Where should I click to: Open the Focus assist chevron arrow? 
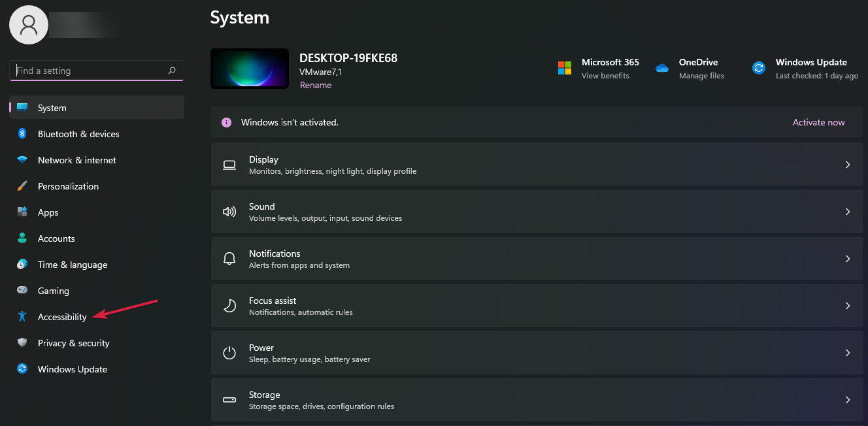tap(848, 306)
